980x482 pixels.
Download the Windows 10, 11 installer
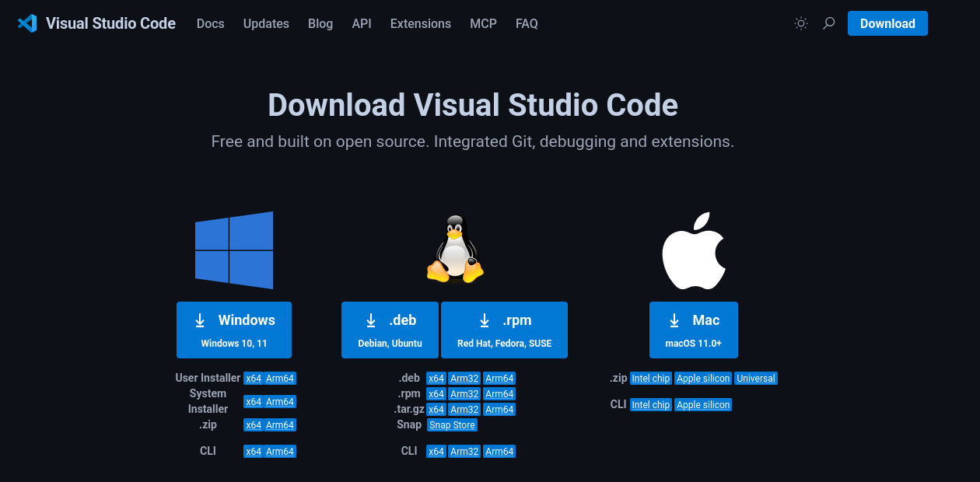pyautogui.click(x=234, y=330)
